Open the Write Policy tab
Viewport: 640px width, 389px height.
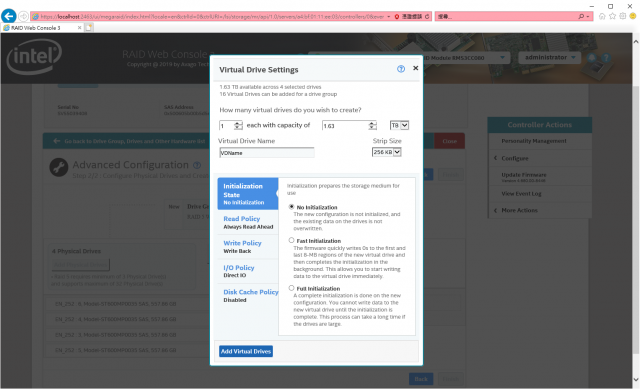[247, 247]
